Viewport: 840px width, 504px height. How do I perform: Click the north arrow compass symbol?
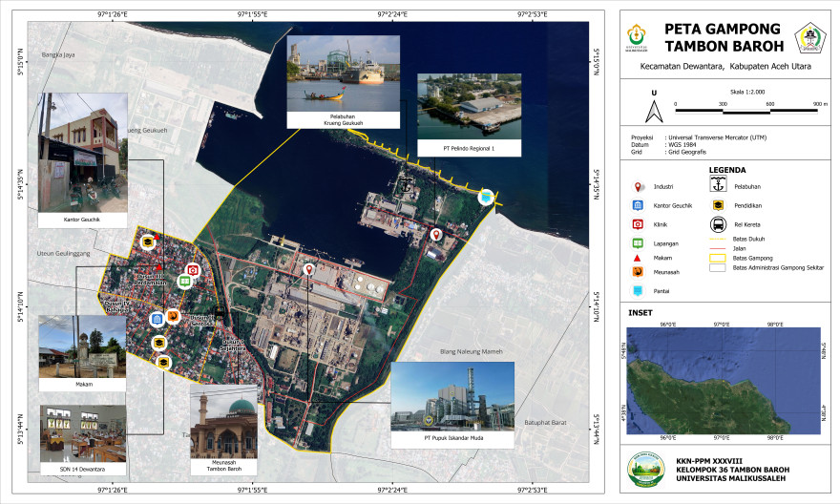(653, 112)
